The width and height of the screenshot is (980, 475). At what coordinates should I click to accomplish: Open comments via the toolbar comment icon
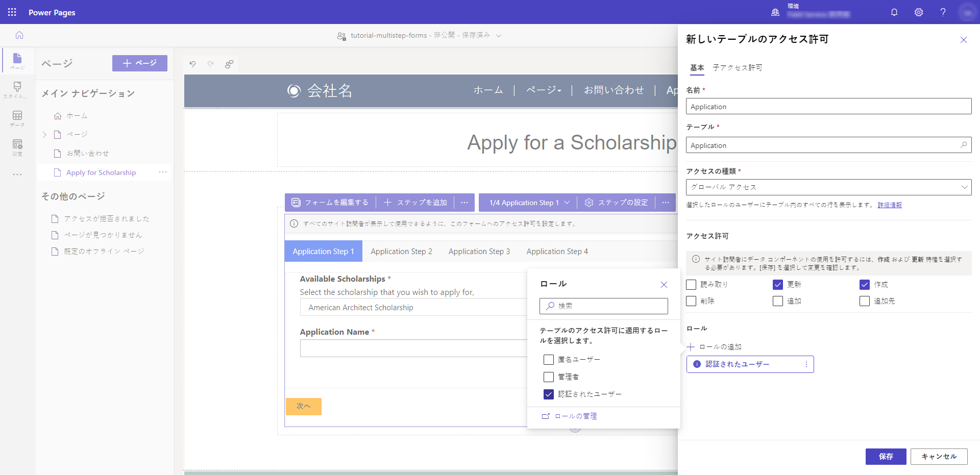[x=229, y=64]
